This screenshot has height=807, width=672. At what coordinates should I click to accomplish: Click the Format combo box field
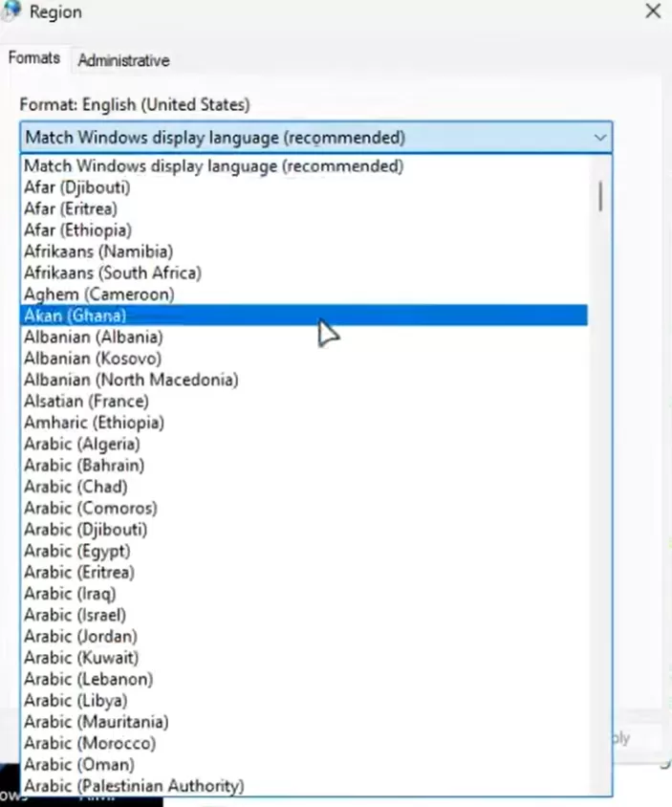(316, 138)
